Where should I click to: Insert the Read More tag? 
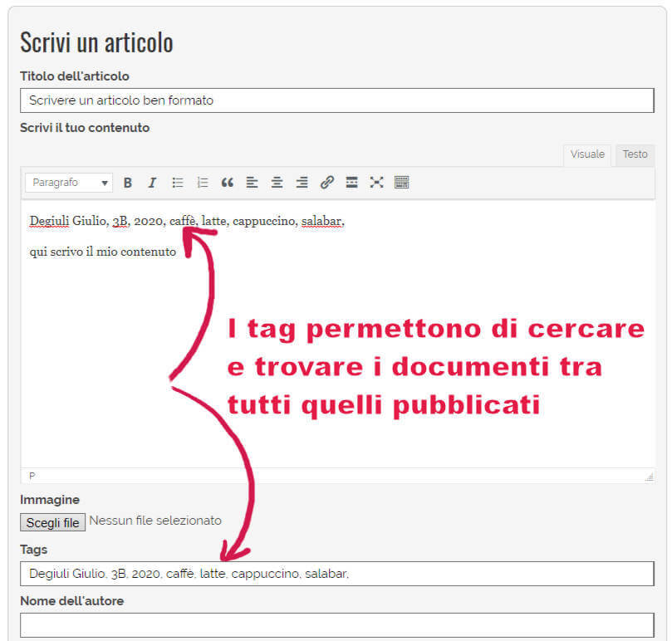(352, 182)
